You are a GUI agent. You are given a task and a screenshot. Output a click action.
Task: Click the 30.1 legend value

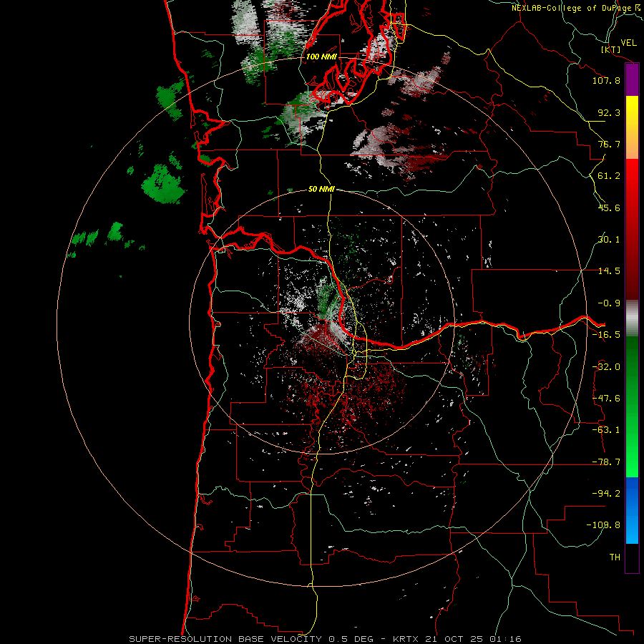(609, 240)
